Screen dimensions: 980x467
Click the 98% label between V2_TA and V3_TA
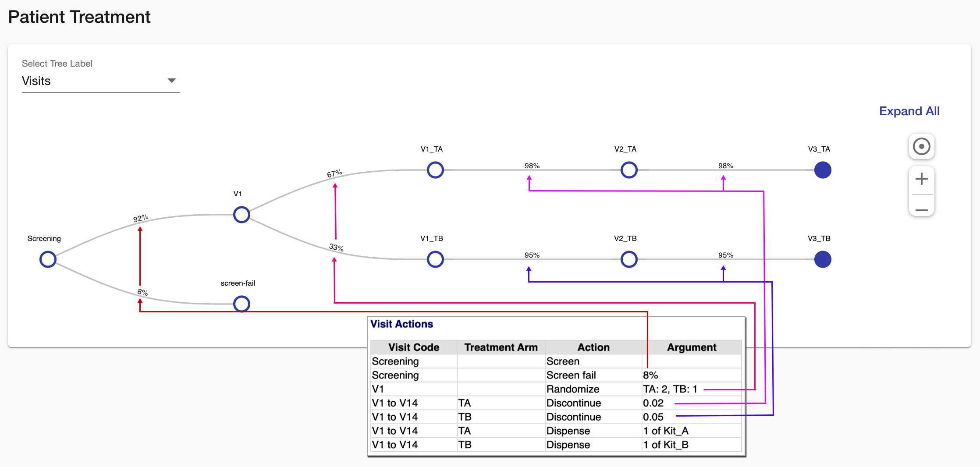[726, 166]
